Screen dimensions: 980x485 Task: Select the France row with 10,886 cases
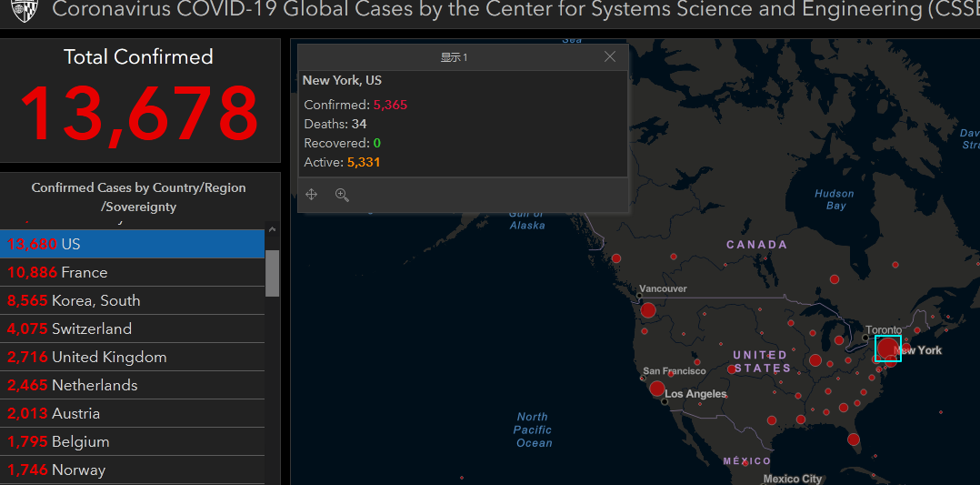[133, 272]
